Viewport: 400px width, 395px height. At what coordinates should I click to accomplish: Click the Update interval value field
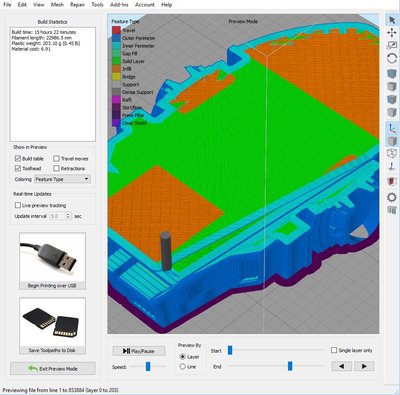(x=57, y=216)
